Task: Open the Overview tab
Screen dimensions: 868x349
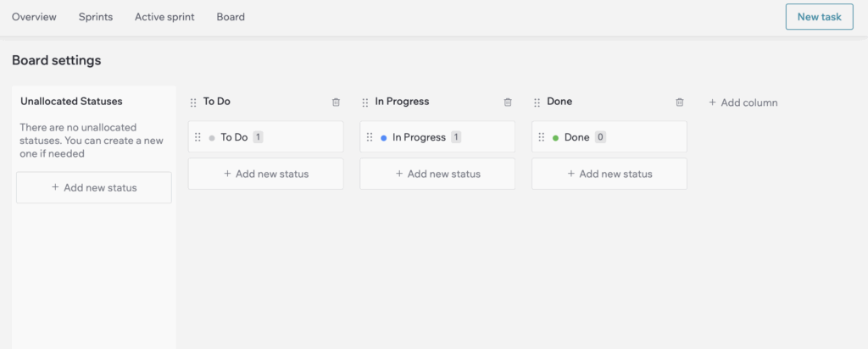Action: tap(34, 17)
